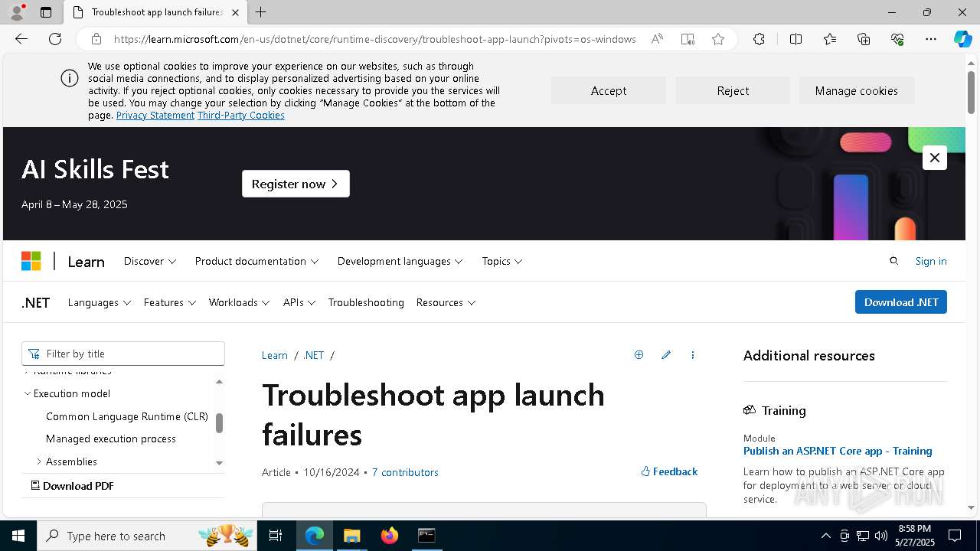View site information lock icon
The image size is (980, 551).
click(x=96, y=39)
